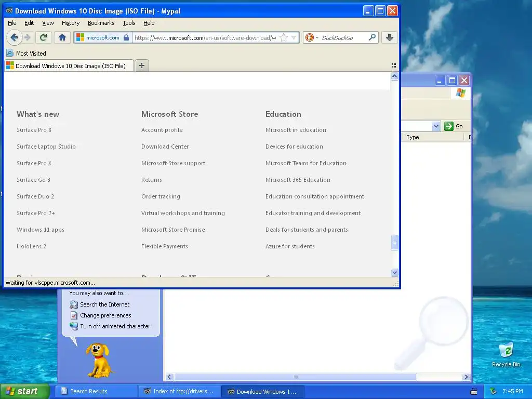532x399 pixels.
Task: Click the vertical scrollbar thumb
Action: 394,242
